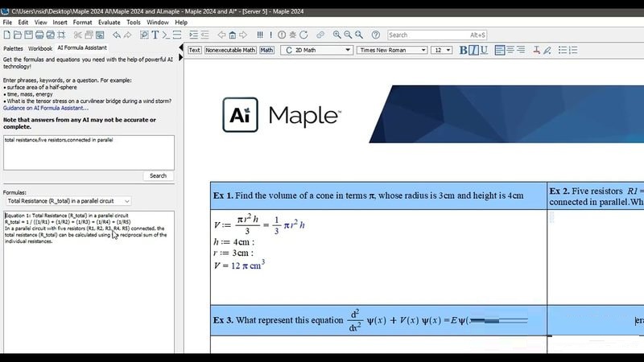Open the 2D Math style dropdown
The height and width of the screenshot is (362, 644).
click(316, 50)
